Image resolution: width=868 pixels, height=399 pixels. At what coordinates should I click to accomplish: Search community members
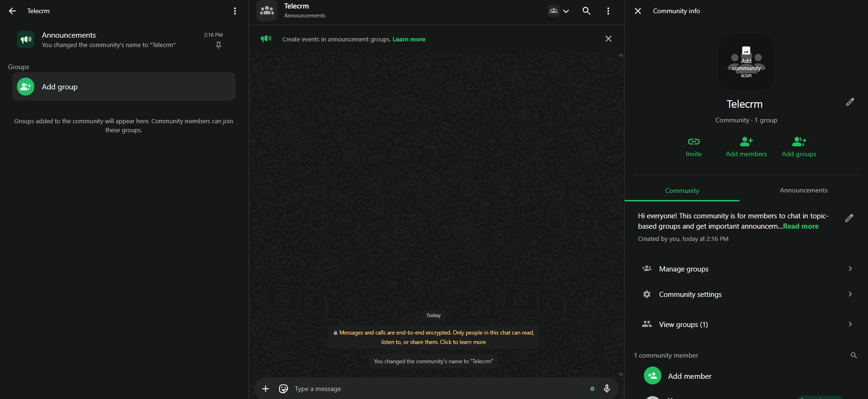[854, 355]
